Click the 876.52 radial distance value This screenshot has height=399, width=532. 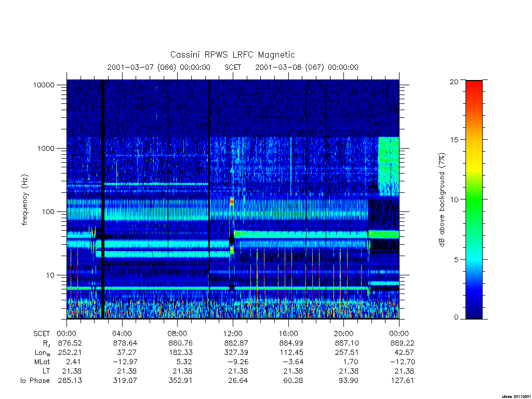click(x=70, y=343)
